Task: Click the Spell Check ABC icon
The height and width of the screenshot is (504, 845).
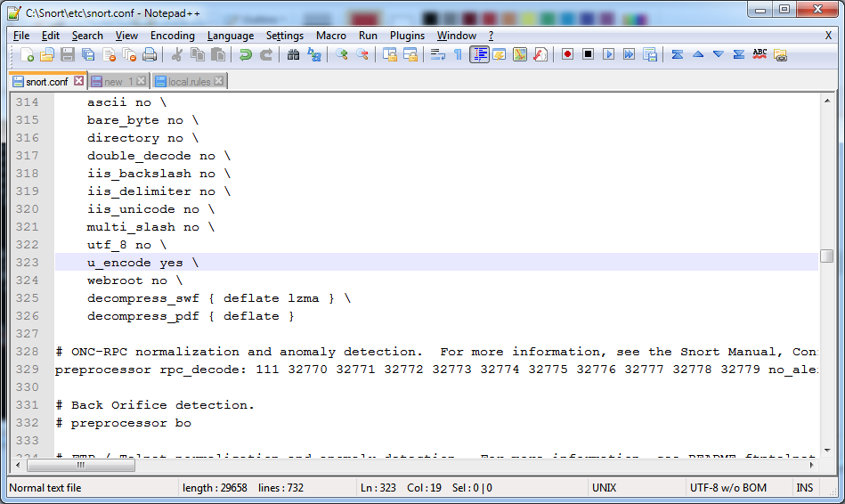Action: click(x=760, y=55)
